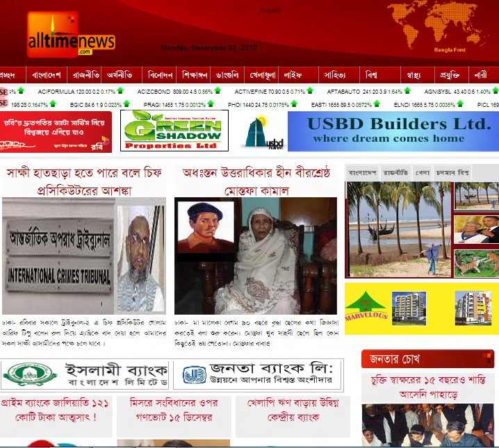Click green up arrow next to PHOI

(294, 103)
